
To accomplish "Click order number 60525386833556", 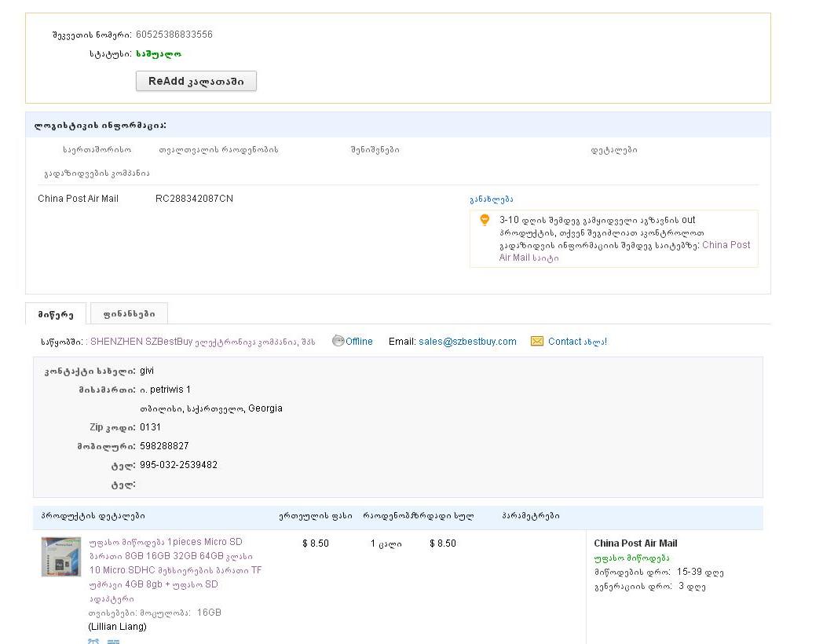I will point(174,35).
